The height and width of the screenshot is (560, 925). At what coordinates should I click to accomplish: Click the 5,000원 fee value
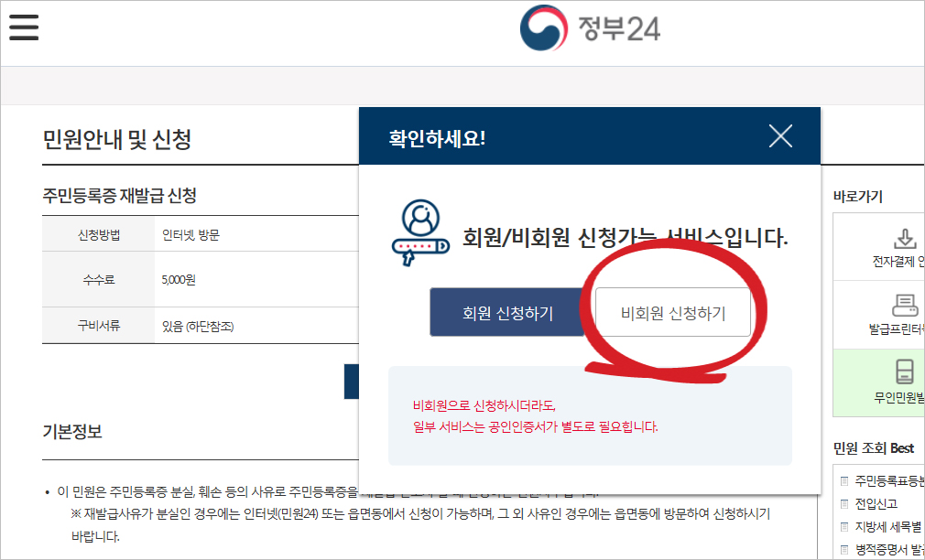click(x=179, y=279)
